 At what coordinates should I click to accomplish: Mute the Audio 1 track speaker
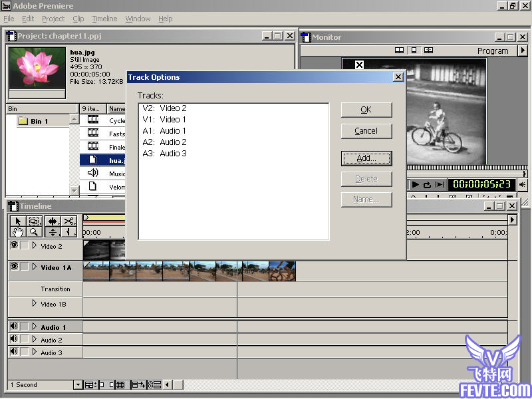click(x=14, y=327)
